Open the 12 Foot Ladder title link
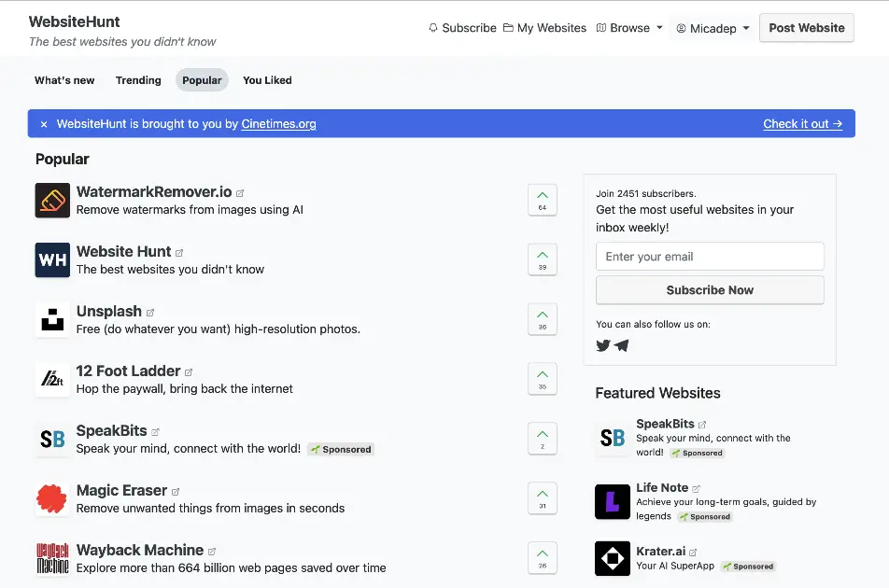Screen dimensions: 889x588 128,371
